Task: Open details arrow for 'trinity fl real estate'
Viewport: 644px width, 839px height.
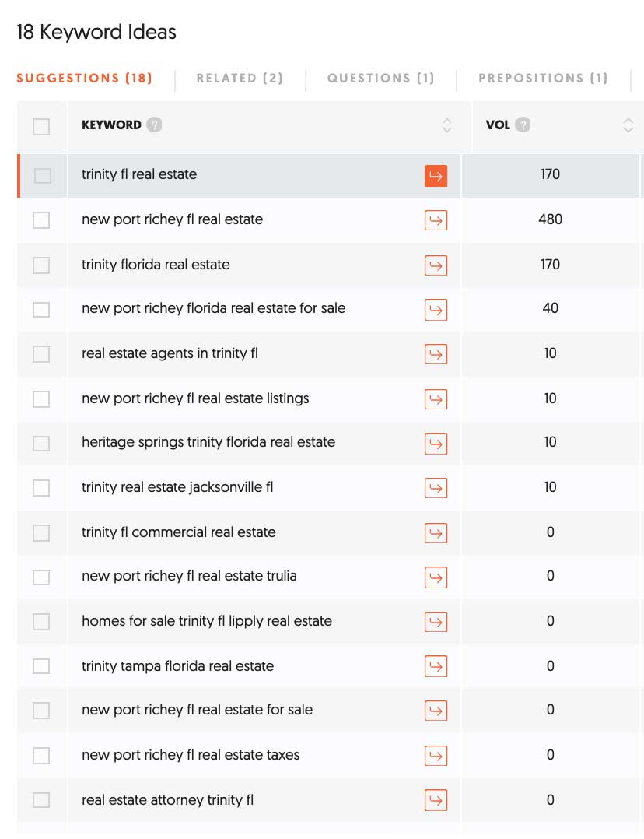Action: [x=436, y=177]
